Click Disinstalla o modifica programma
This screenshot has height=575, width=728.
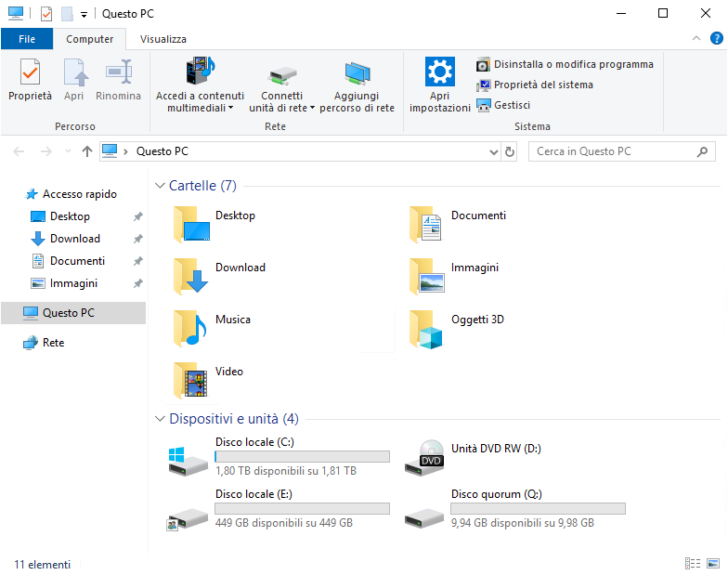(x=565, y=64)
